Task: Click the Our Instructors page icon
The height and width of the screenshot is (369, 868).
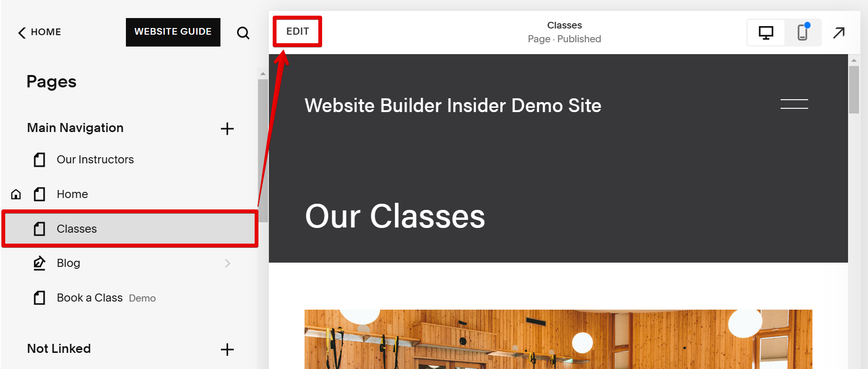Action: (x=39, y=160)
